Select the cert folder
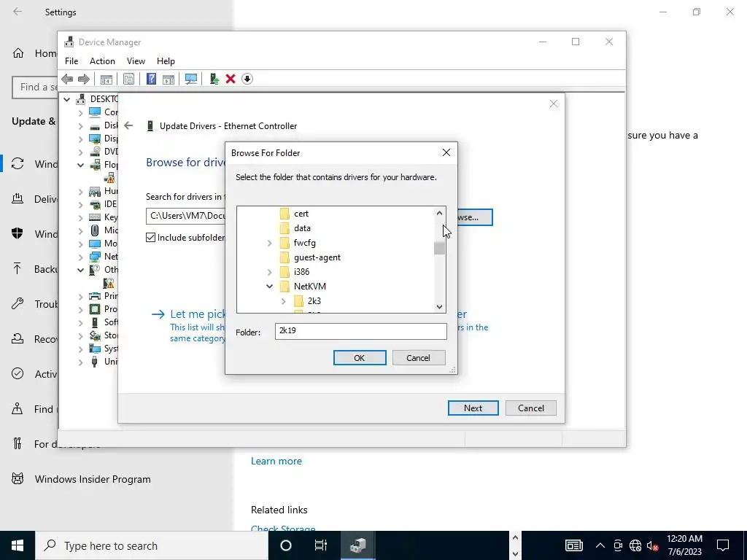The height and width of the screenshot is (560, 747). coord(301,214)
